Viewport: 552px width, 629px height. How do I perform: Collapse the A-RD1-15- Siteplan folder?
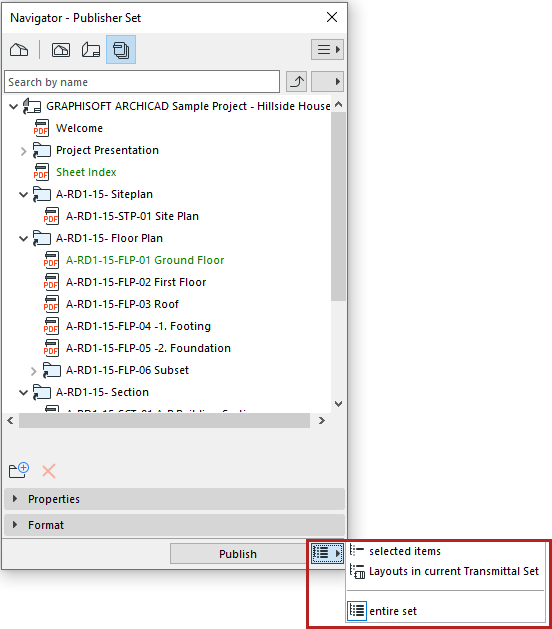click(x=23, y=195)
